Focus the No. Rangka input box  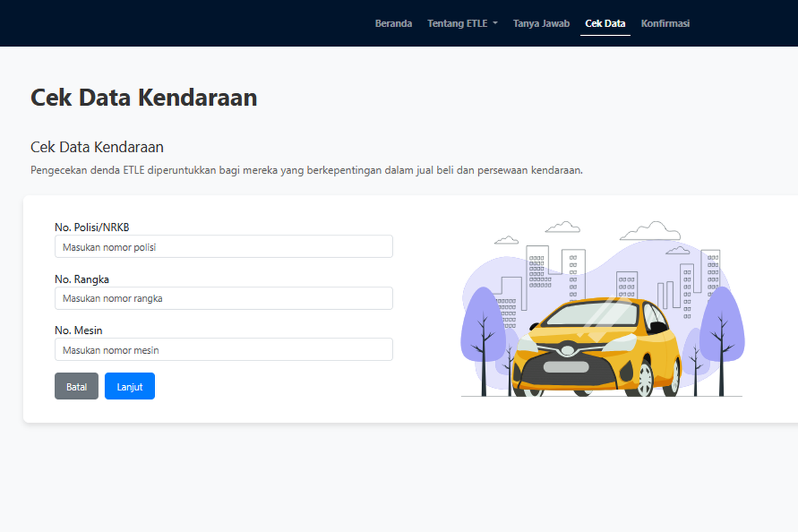[223, 298]
